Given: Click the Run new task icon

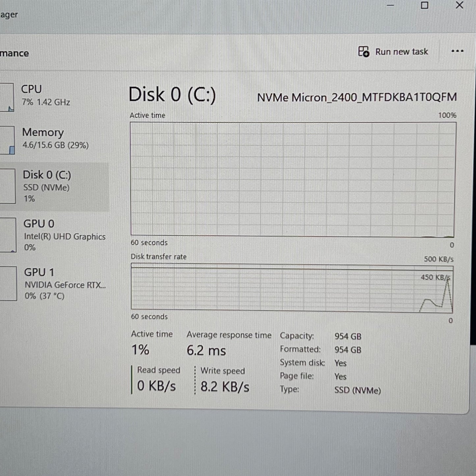Looking at the screenshot, I should (364, 52).
